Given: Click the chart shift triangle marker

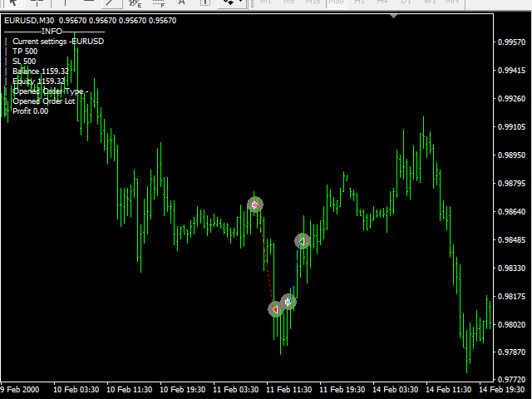Looking at the screenshot, I should pyautogui.click(x=394, y=14).
